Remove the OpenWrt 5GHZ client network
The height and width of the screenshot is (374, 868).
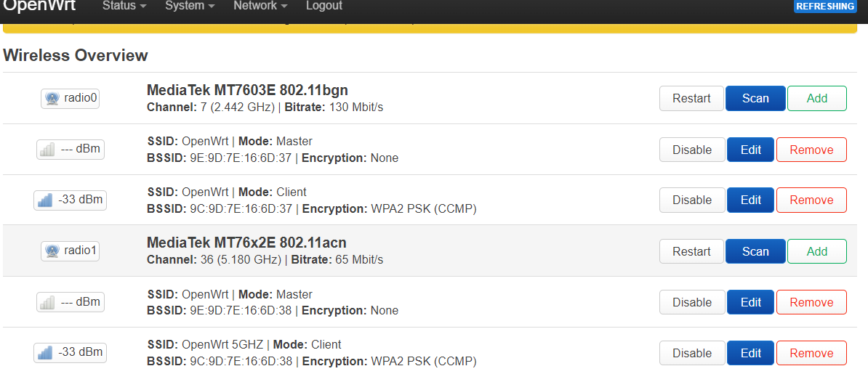[811, 353]
